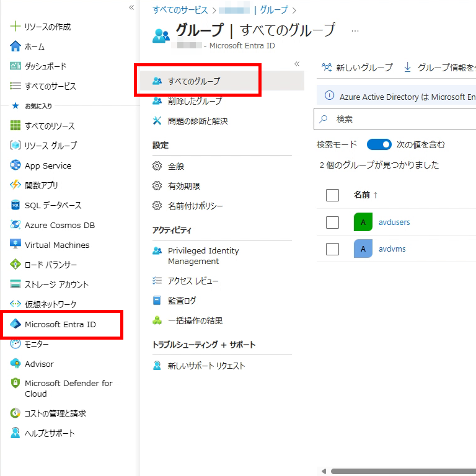This screenshot has height=476, width=476.
Task: Click the avdusers green avatar icon
Action: coord(363,223)
